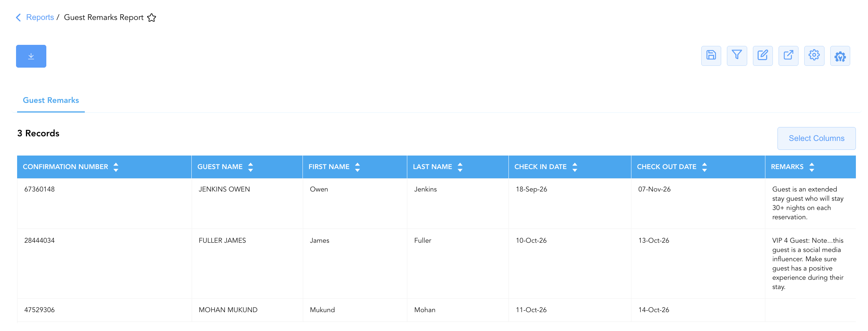Select guest name JENKINS OWEN
Screen dimensions: 868x331
224,189
